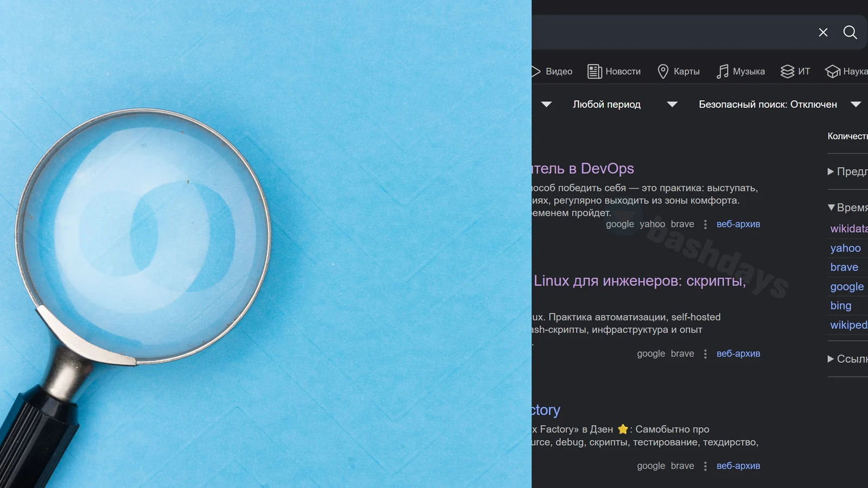Click google label under Linux для инженеров result

coord(651,354)
